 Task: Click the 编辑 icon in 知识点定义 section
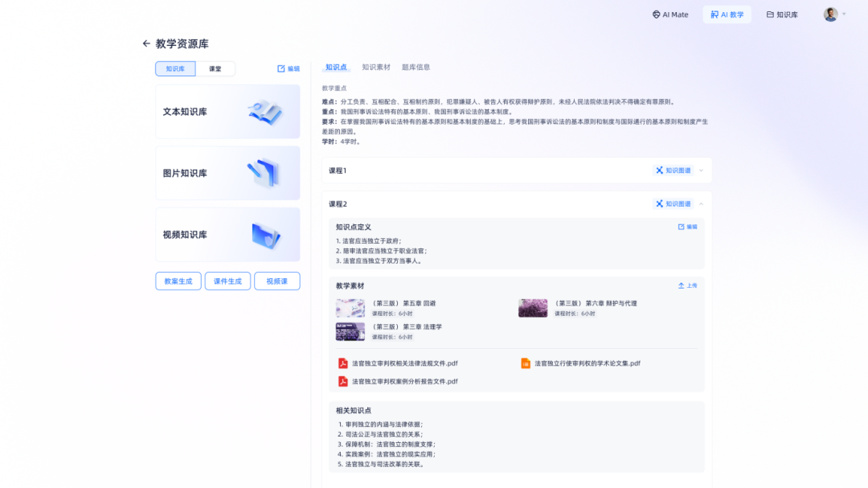[682, 228]
